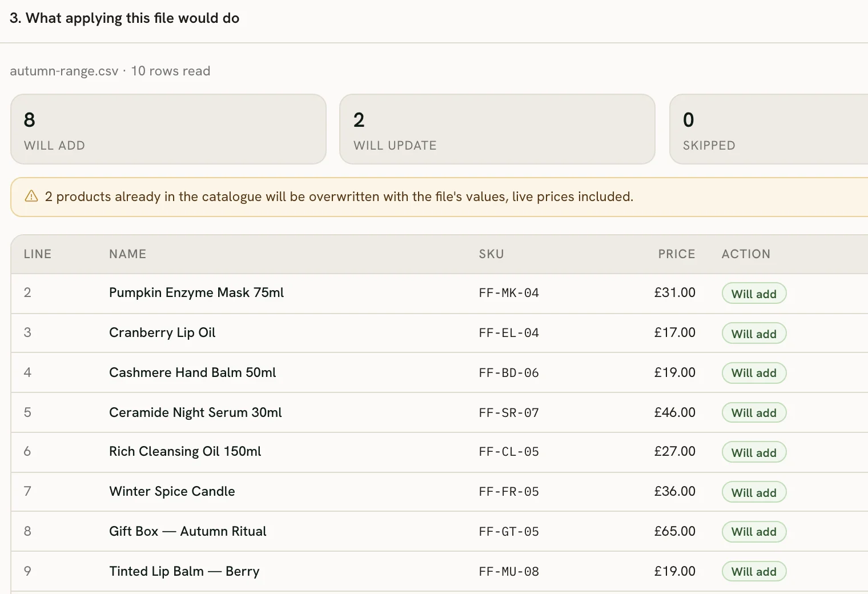Screen dimensions: 868x594
Task: Click the £27.00 price cell
Action: (674, 451)
